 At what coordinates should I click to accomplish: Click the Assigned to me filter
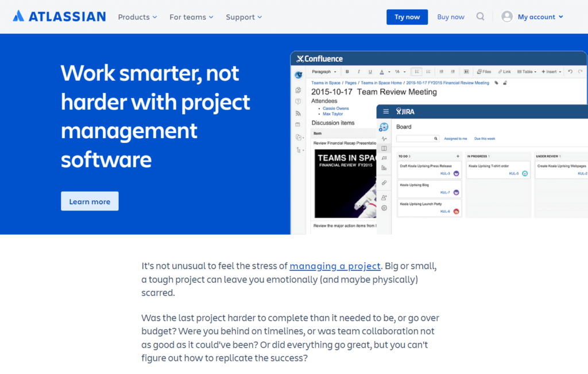click(x=455, y=139)
